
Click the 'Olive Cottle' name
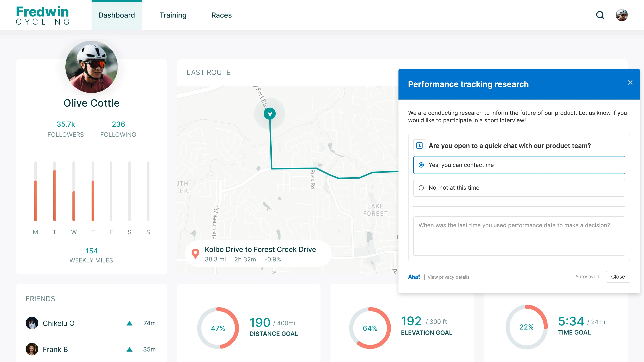(x=92, y=103)
